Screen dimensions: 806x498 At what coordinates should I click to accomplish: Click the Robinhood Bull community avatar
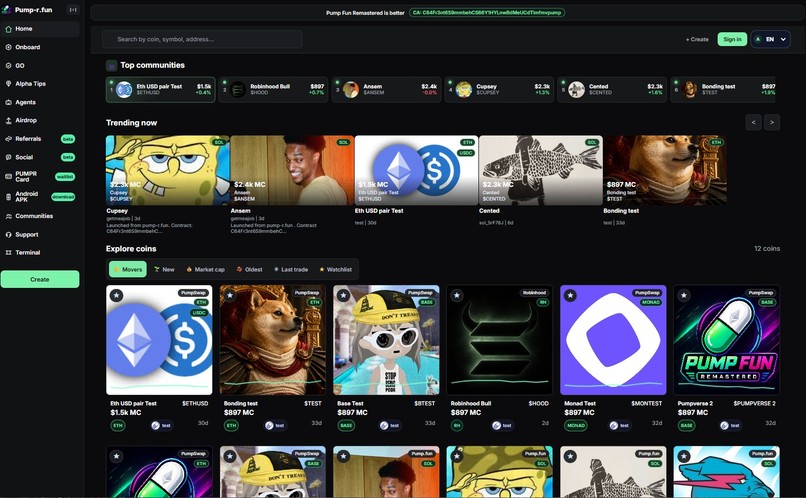coord(237,89)
